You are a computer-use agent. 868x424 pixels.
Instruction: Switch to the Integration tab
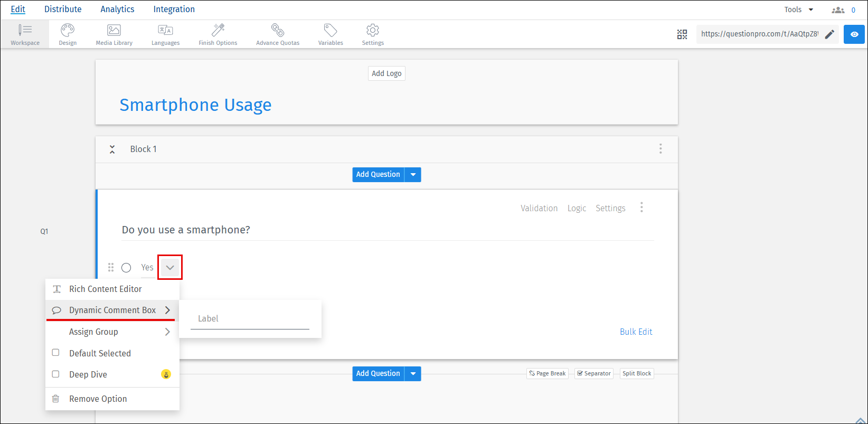[174, 10]
